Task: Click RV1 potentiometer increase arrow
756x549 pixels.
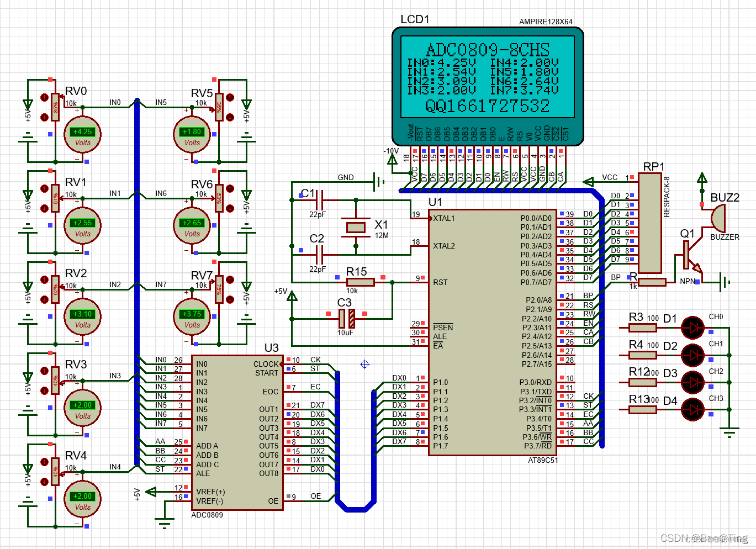Action: click(44, 188)
